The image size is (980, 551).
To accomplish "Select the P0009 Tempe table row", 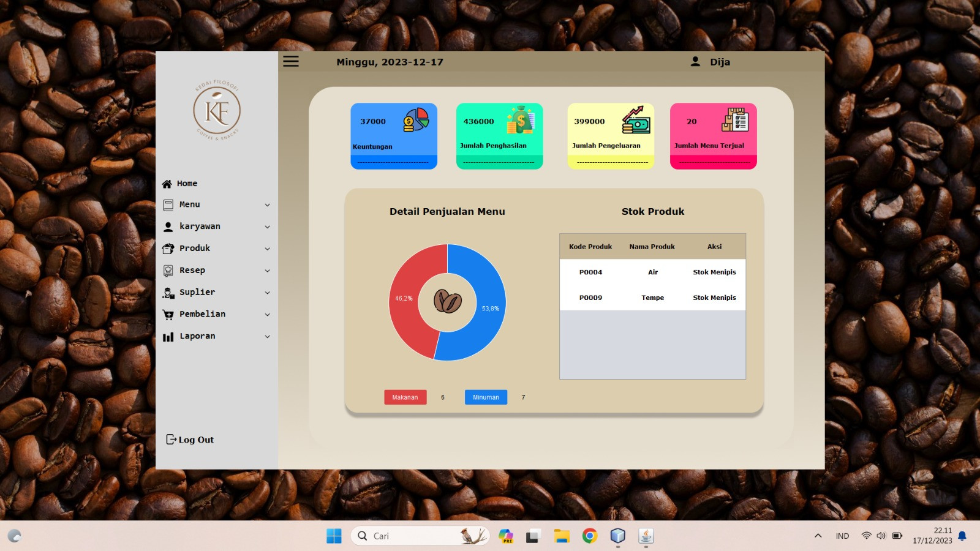I will pyautogui.click(x=652, y=298).
